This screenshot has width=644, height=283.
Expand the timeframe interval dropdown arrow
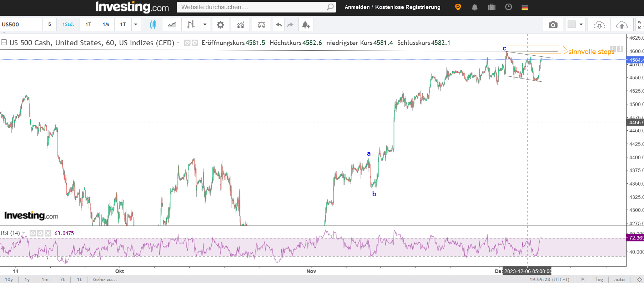pyautogui.click(x=136, y=25)
